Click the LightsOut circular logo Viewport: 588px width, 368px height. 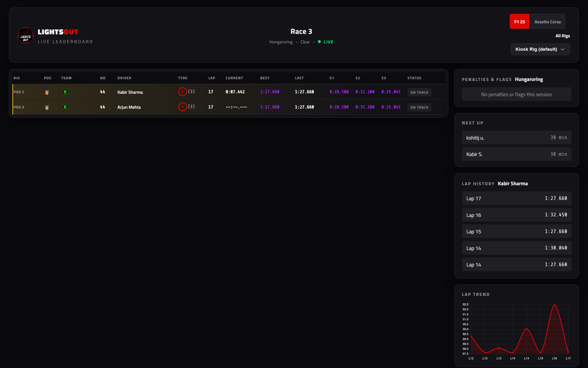point(25,35)
